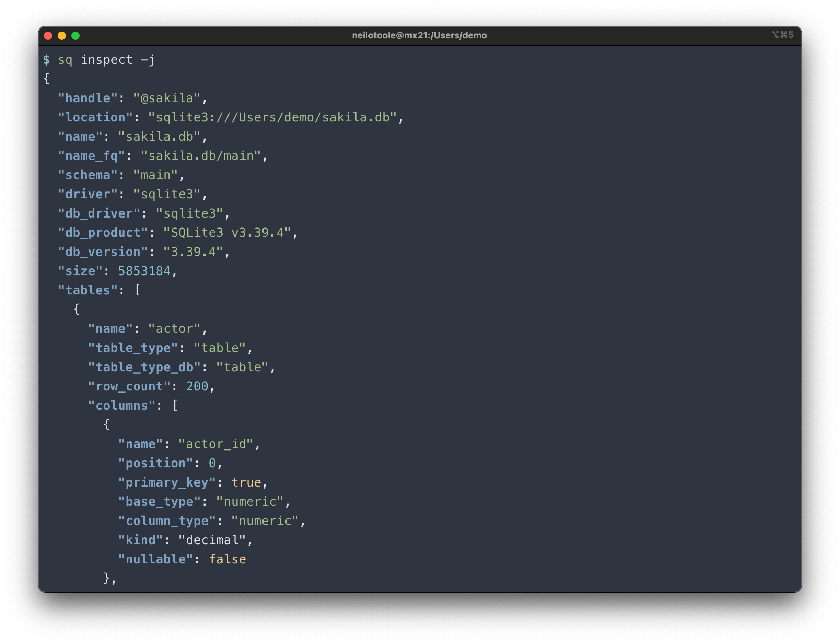Click the "location" key
Viewport: 840px width, 643px height.
[95, 117]
